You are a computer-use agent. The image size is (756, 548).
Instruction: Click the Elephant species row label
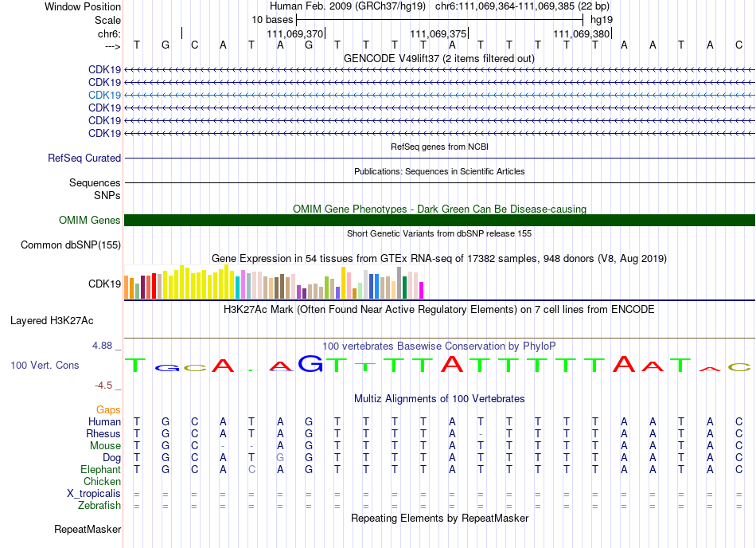pos(101,469)
